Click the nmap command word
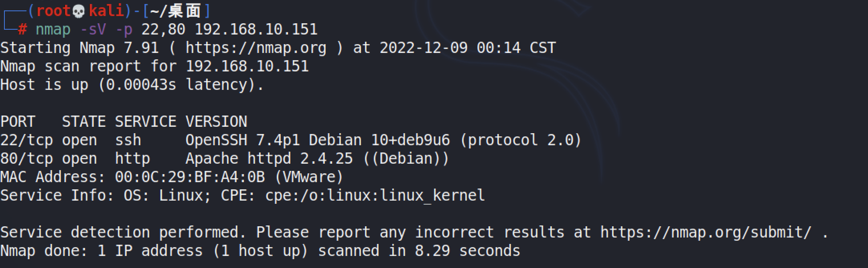Viewport: 868px width, 268px height. pos(53,30)
